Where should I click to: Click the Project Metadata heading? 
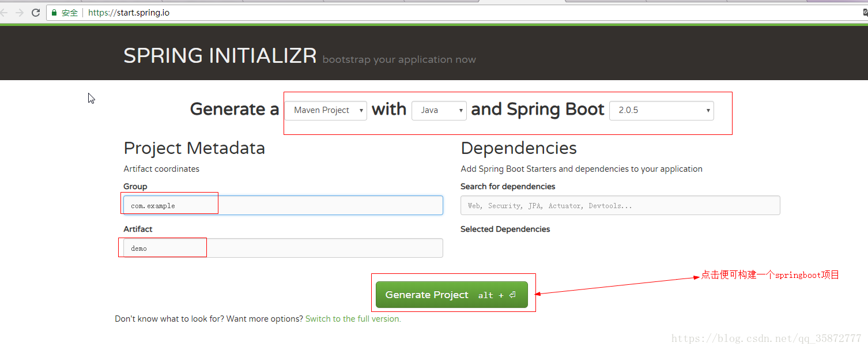coord(194,148)
